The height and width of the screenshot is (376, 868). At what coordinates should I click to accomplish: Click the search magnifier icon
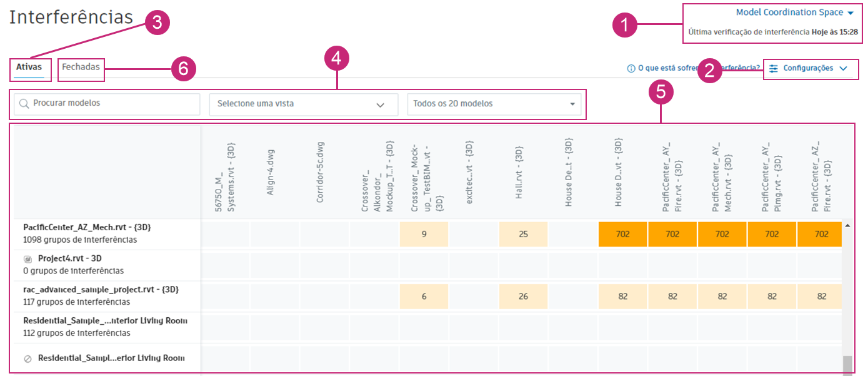(x=24, y=103)
